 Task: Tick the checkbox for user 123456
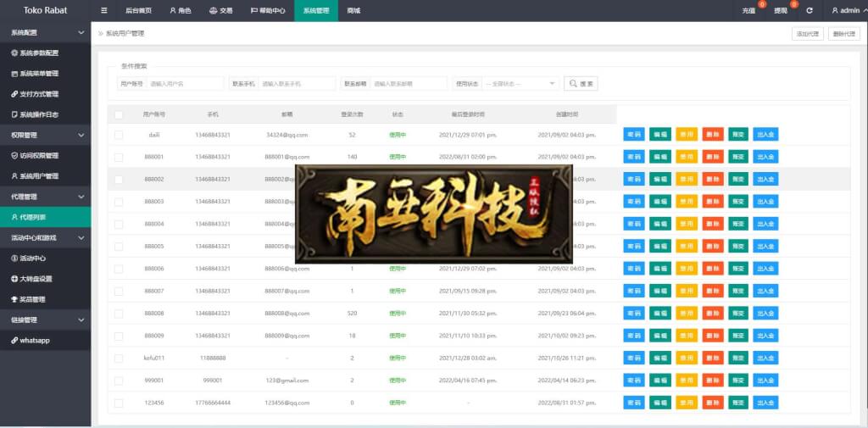coord(119,403)
